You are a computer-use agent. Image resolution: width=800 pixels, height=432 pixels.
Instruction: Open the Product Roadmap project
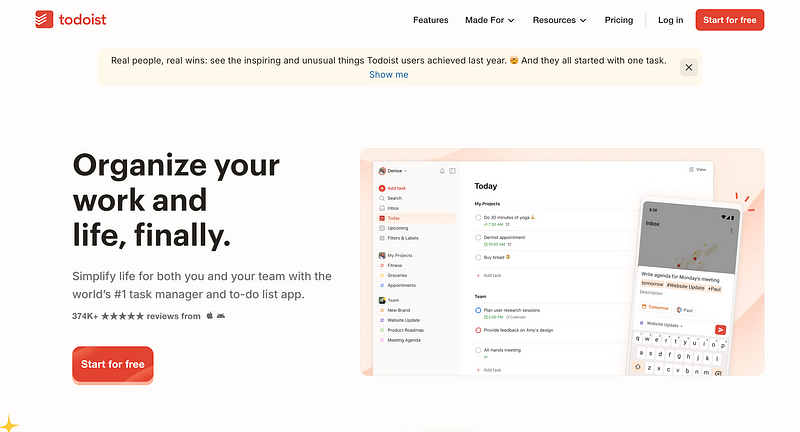click(402, 330)
